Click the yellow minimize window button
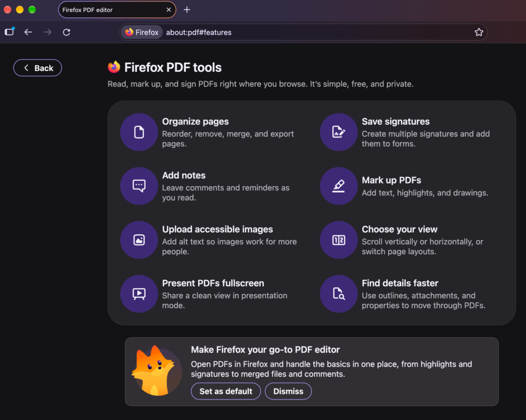The width and height of the screenshot is (526, 420). pos(20,10)
